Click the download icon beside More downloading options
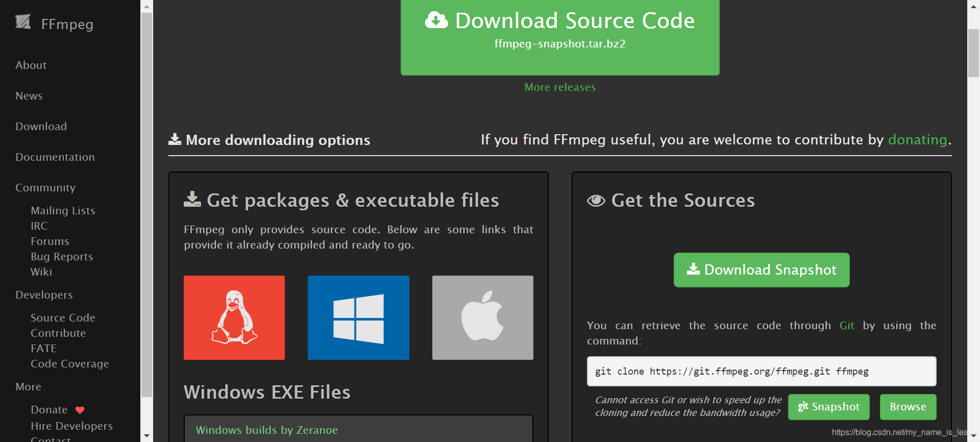 [175, 139]
